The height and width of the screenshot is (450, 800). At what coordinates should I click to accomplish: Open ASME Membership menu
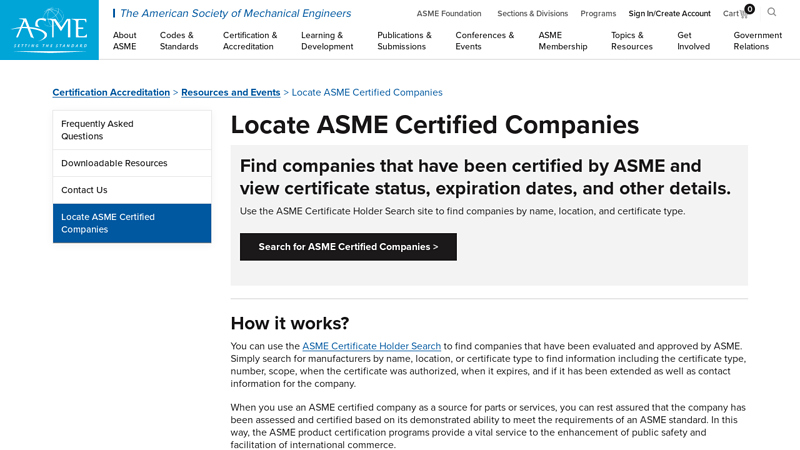[x=563, y=41]
